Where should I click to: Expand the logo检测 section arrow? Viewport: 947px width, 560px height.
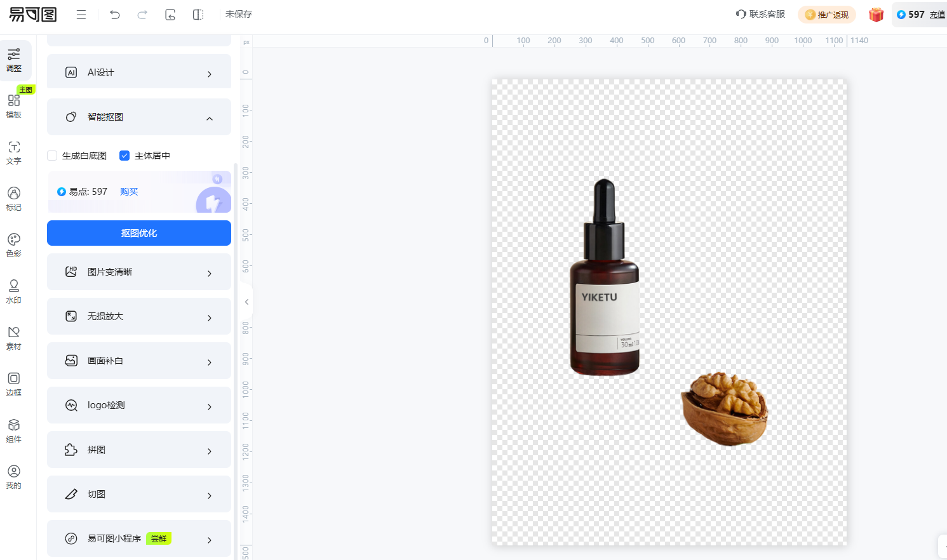210,407
